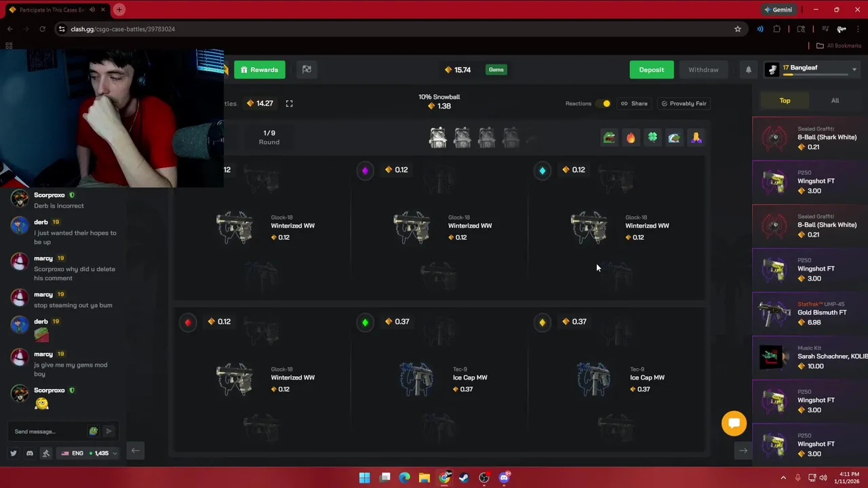The width and height of the screenshot is (868, 488).
Task: Click the yellow player avatar diamond
Action: tap(542, 322)
